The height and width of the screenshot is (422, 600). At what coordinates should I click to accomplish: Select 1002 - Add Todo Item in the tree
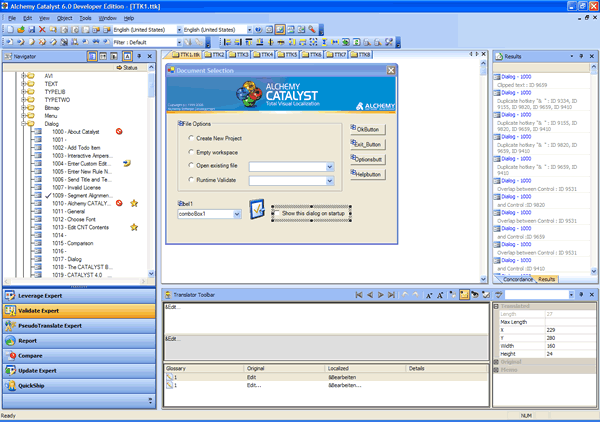click(x=76, y=148)
